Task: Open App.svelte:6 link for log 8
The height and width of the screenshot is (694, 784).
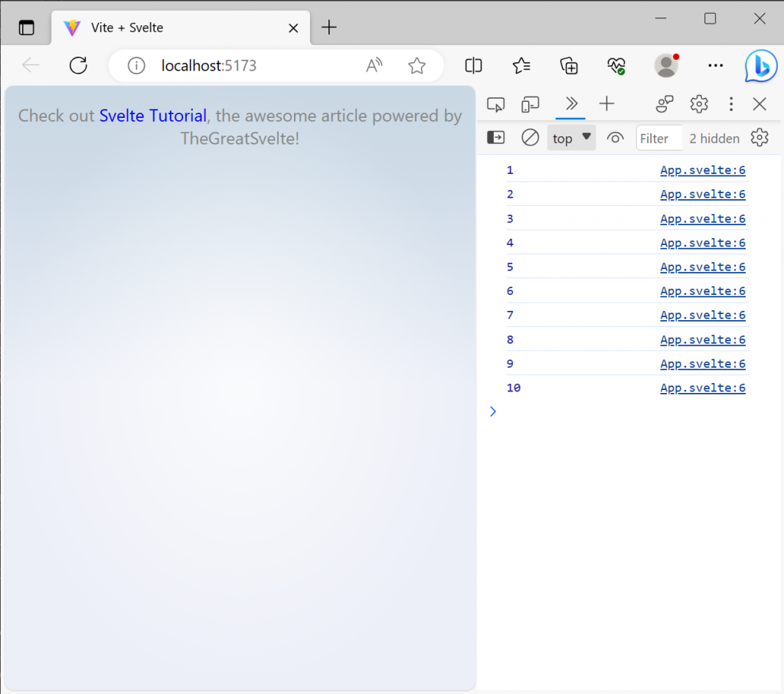Action: (703, 340)
